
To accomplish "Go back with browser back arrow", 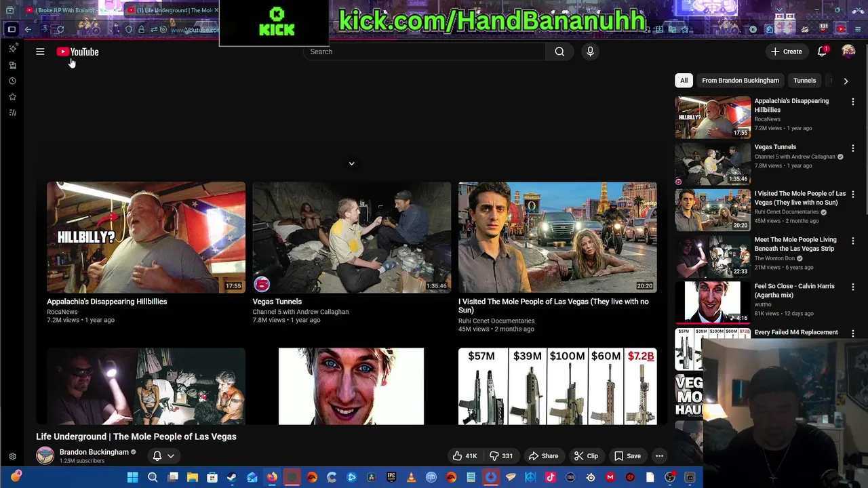I will coord(28,29).
